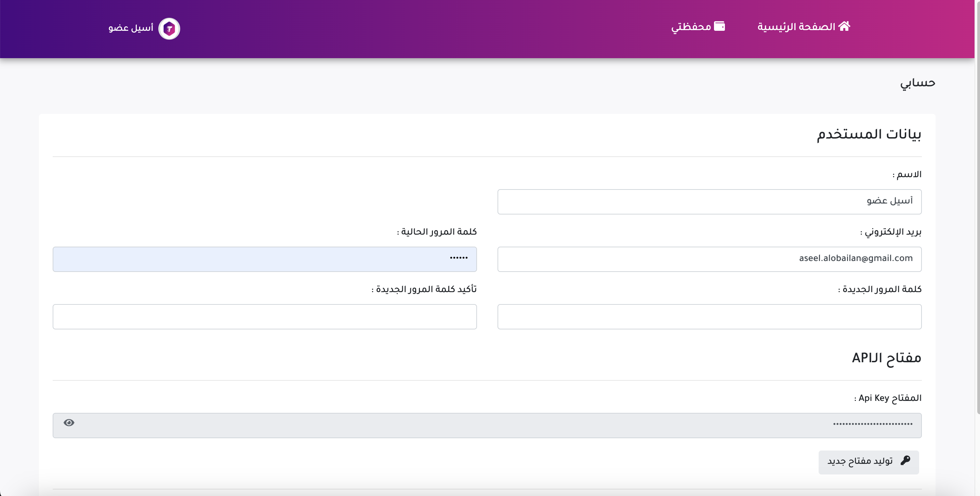Focus current password field كلمة المرور الحالية
The width and height of the screenshot is (980, 496).
[x=264, y=259]
